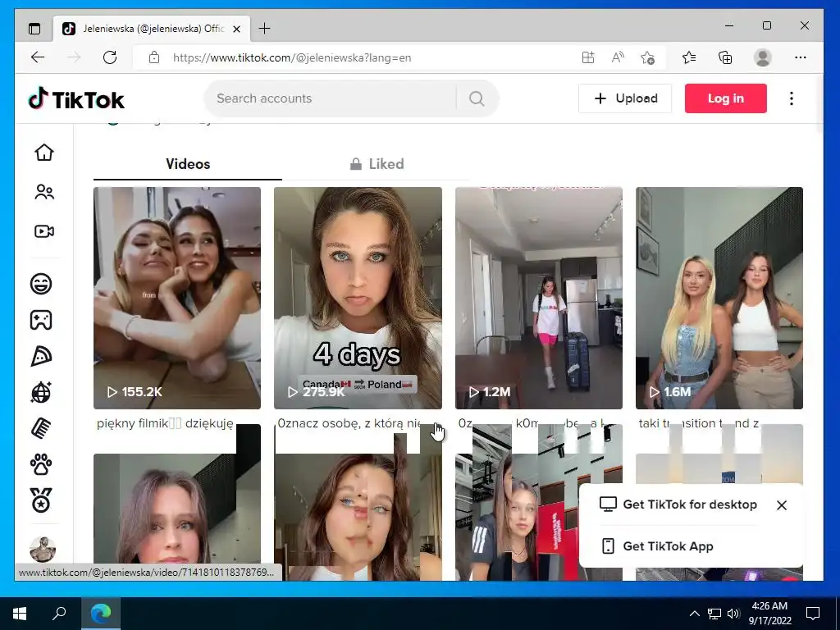
Task: Open tab actions menu icon
Action: pyautogui.click(x=34, y=29)
